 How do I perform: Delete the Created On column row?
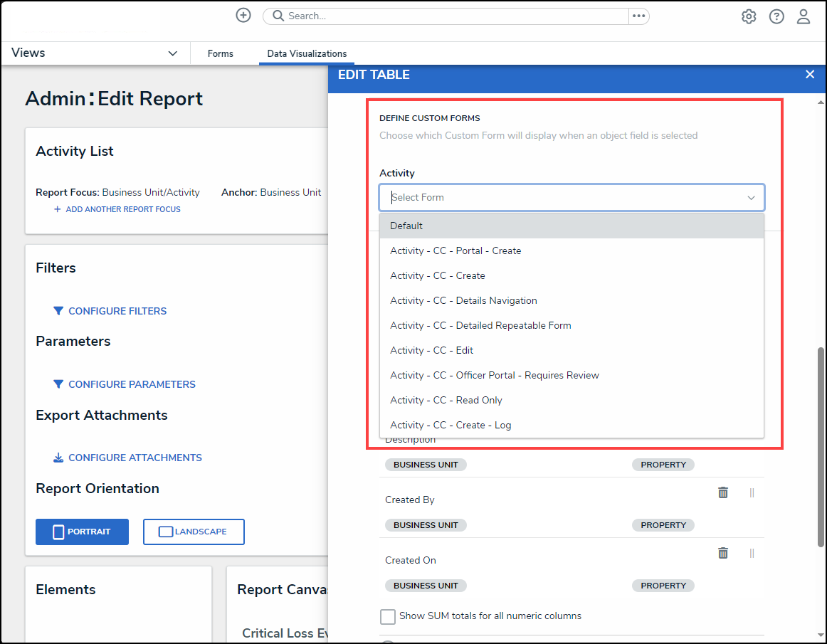point(723,553)
